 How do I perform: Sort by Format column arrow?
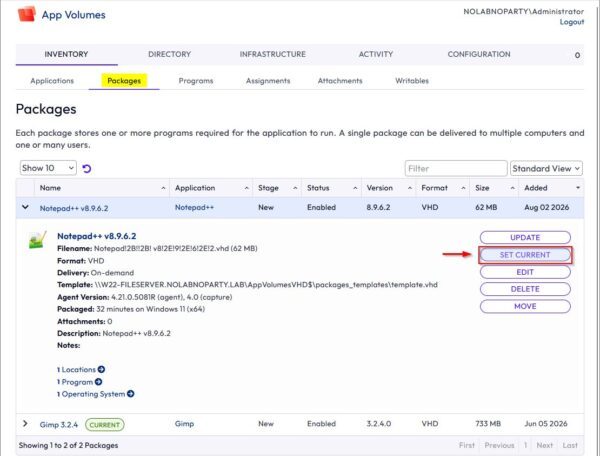click(463, 188)
